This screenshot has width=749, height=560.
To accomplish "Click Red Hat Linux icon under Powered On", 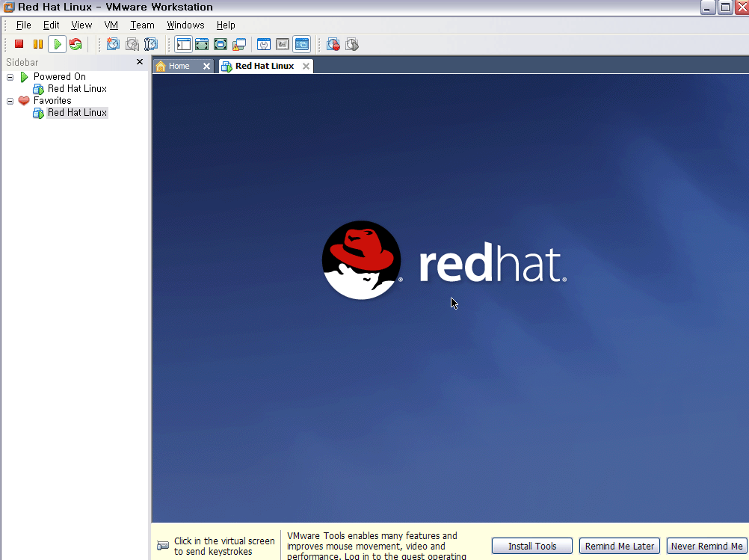I will click(38, 89).
